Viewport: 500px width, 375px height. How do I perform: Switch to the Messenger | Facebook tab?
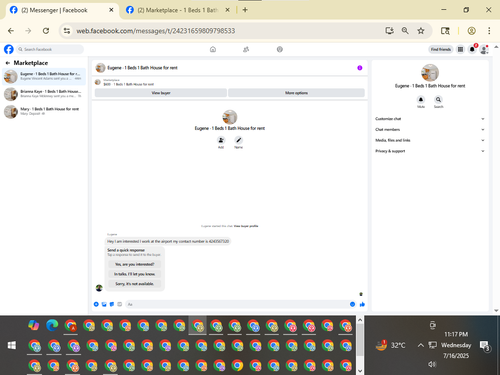[62, 10]
